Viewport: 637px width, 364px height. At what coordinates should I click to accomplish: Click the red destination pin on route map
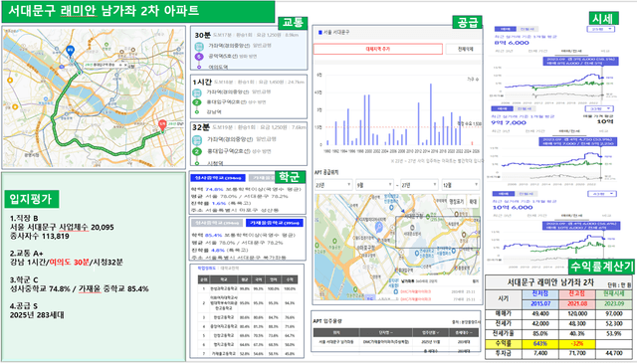pos(162,125)
